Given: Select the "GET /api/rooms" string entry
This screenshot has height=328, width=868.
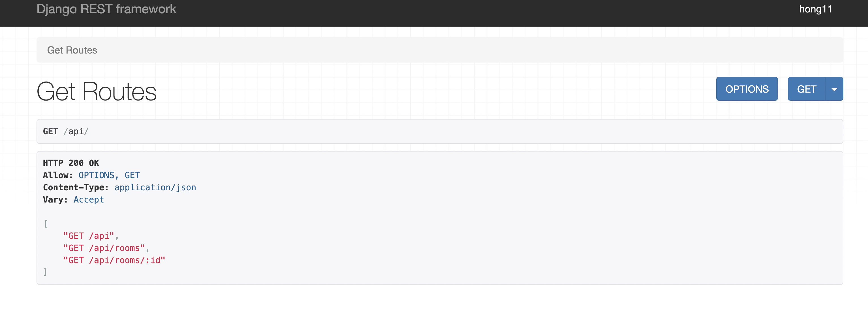Looking at the screenshot, I should tap(104, 248).
